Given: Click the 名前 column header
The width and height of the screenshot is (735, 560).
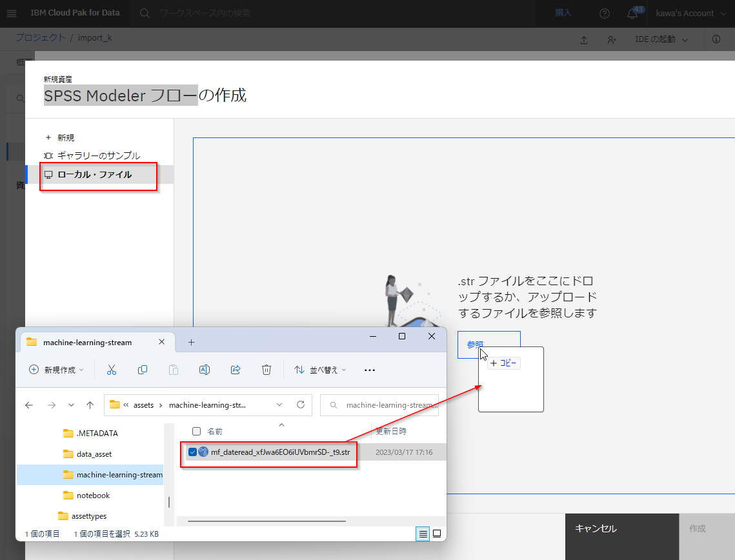Looking at the screenshot, I should 215,431.
